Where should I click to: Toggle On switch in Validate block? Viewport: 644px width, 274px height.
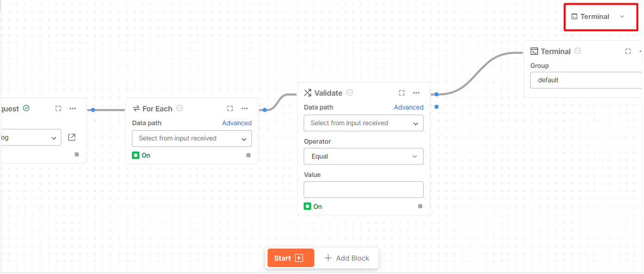click(308, 207)
